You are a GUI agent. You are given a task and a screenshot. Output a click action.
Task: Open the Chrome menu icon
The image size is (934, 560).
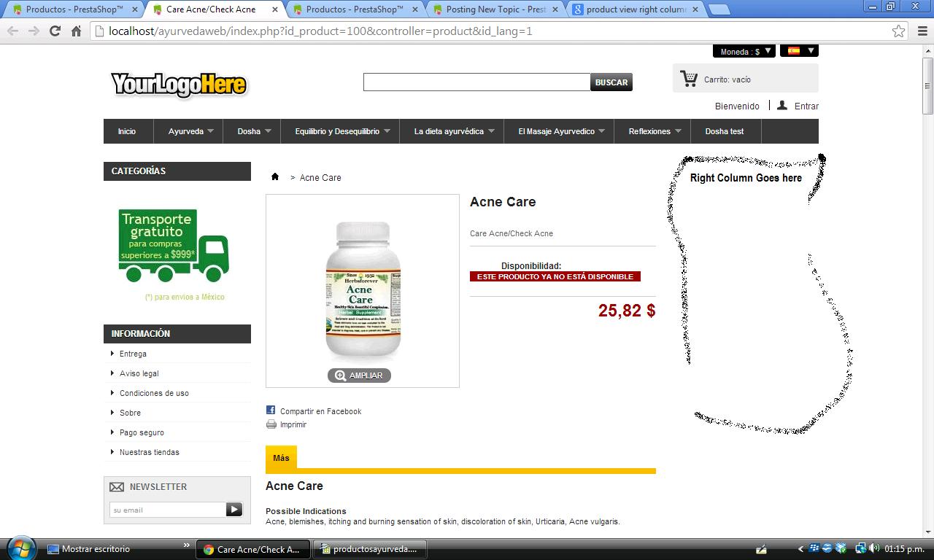922,31
